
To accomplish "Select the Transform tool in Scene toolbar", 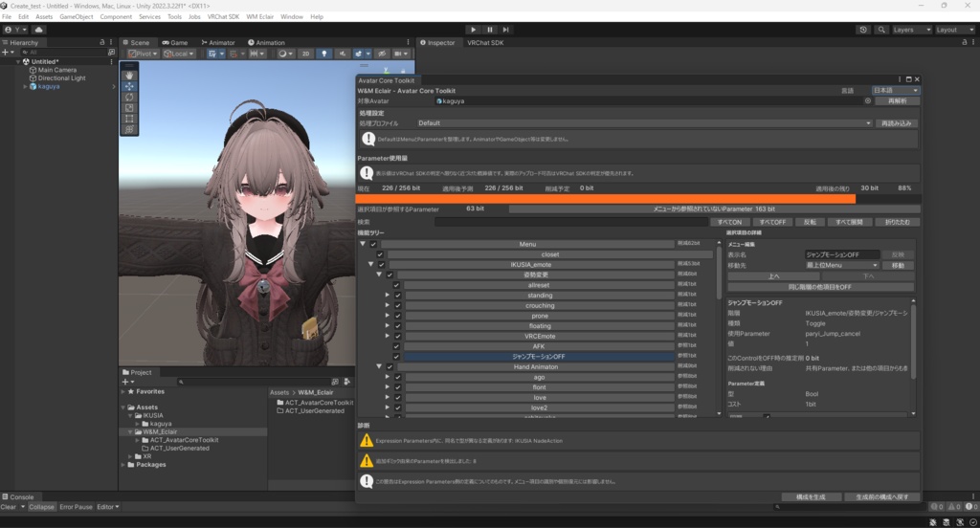I will pyautogui.click(x=129, y=129).
